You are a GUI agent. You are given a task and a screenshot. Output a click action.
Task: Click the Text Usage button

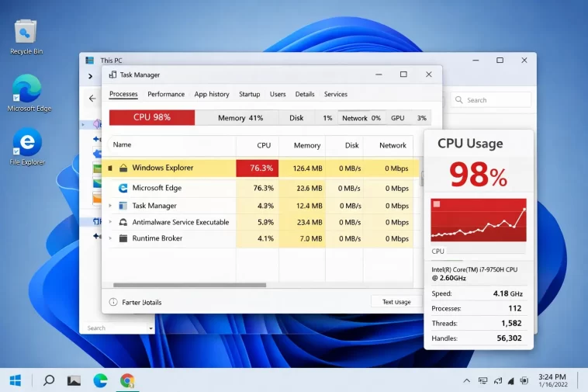(396, 302)
